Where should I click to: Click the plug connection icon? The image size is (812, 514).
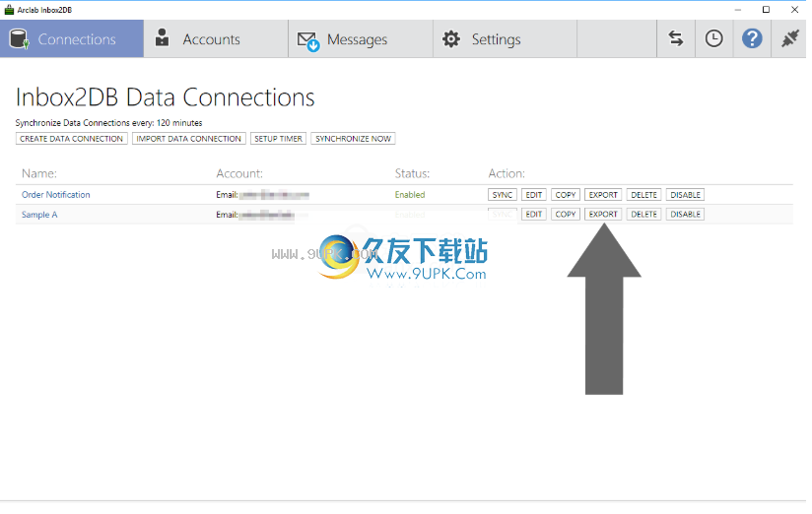[x=789, y=38]
